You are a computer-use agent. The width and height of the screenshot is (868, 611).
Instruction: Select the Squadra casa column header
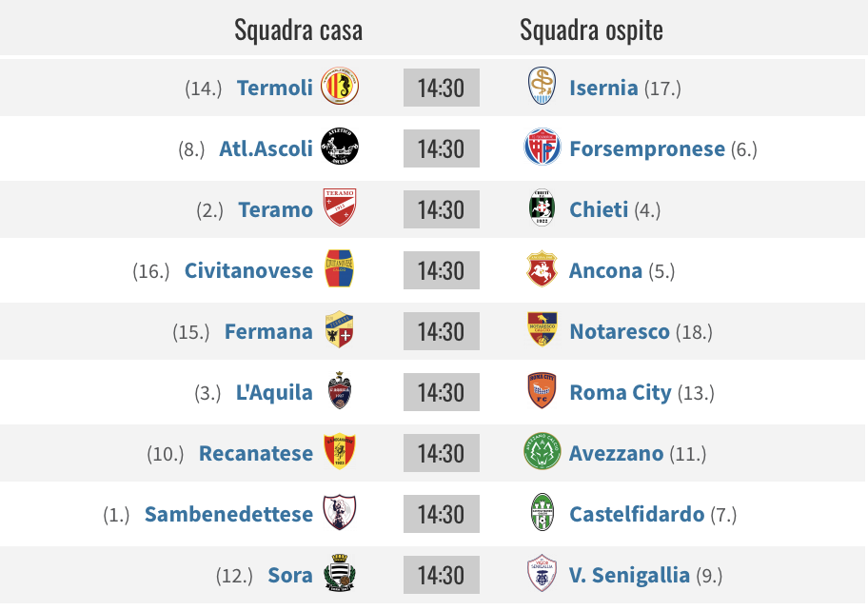coord(299,30)
